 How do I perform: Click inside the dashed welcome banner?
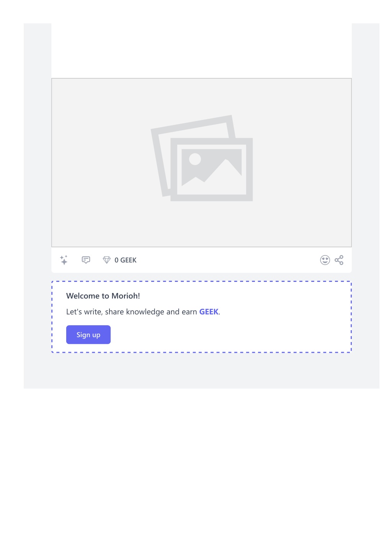click(201, 317)
